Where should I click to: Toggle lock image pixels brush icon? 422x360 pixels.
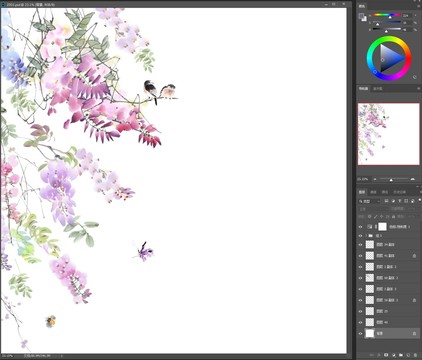click(376, 217)
